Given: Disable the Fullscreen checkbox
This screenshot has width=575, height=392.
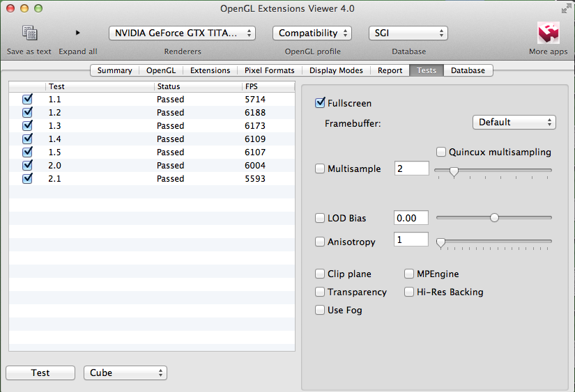Looking at the screenshot, I should (x=320, y=103).
